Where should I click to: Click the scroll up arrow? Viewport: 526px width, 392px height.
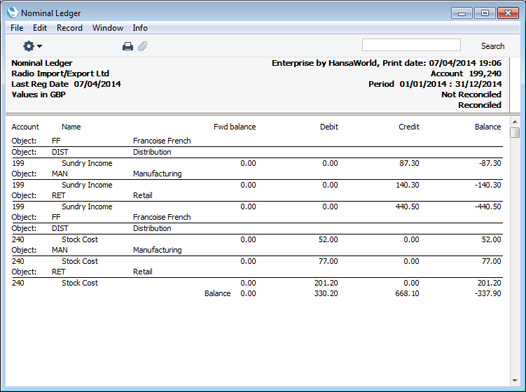(515, 122)
